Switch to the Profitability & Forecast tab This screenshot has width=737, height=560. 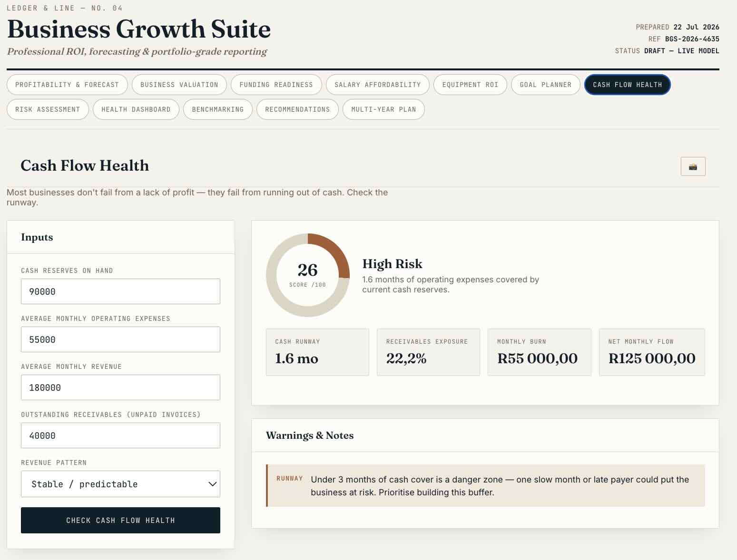click(x=67, y=85)
